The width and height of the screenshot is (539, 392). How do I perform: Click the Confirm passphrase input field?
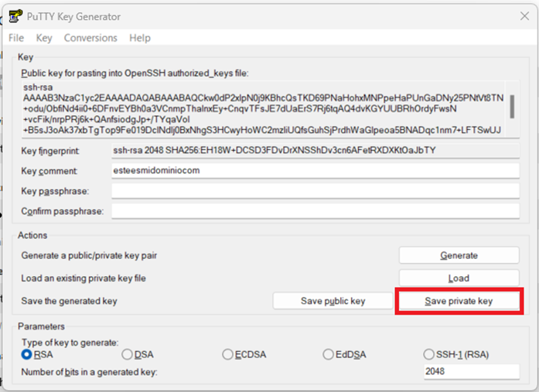coord(315,210)
